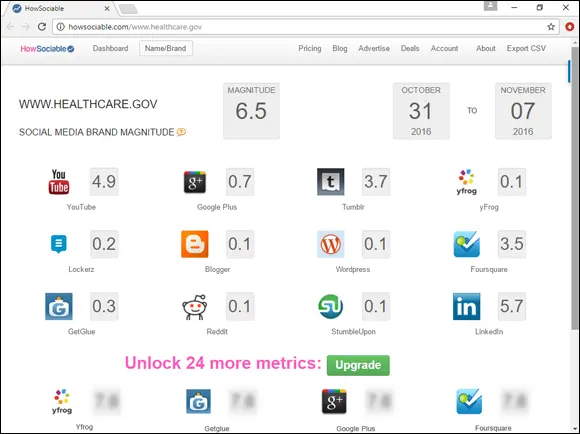Go to the Dashboard menu item

110,48
